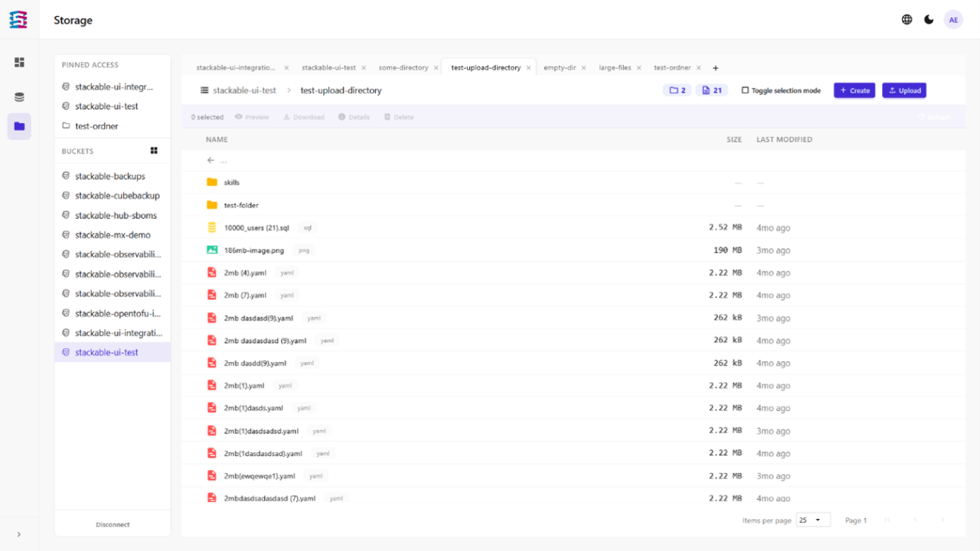The width and height of the screenshot is (980, 551).
Task: Click the file count badge showing 21
Action: pyautogui.click(x=712, y=90)
